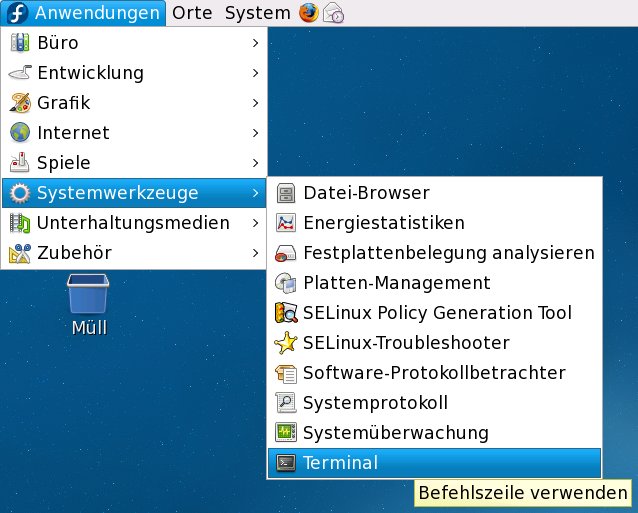Select SELinux Policy Generation Tool entry
Screen dimensions: 638x513
coord(437,313)
